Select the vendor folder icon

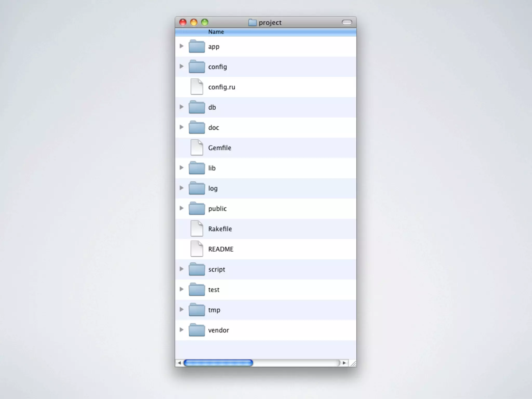pos(197,330)
